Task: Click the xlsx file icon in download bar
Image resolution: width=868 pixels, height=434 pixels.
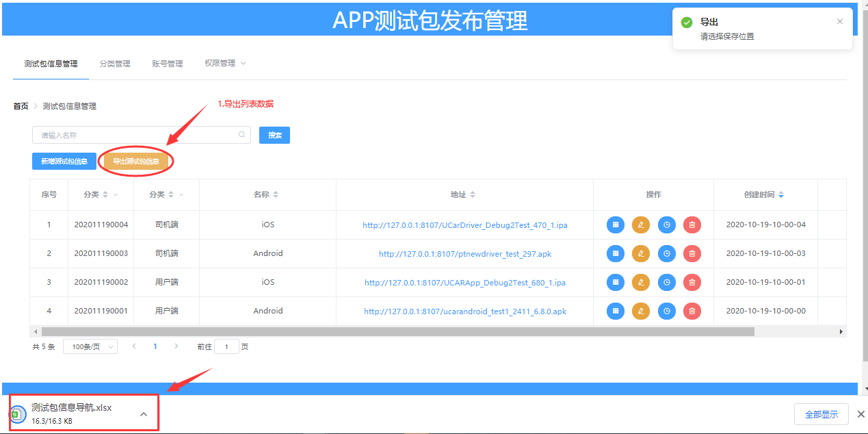Action: 18,413
